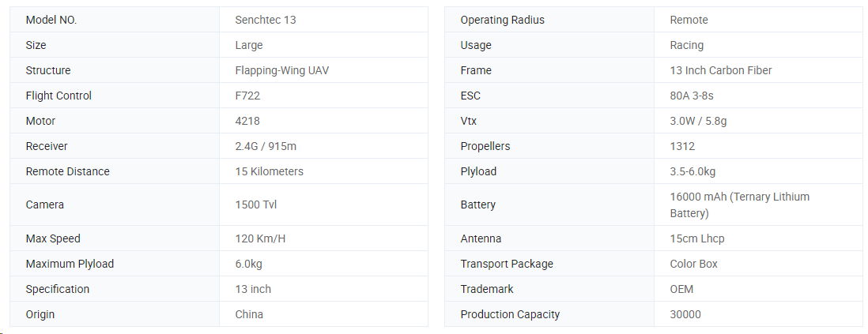Select the 13 Inch Carbon Fiber frame value
Image resolution: width=868 pixels, height=334 pixels.
(721, 70)
